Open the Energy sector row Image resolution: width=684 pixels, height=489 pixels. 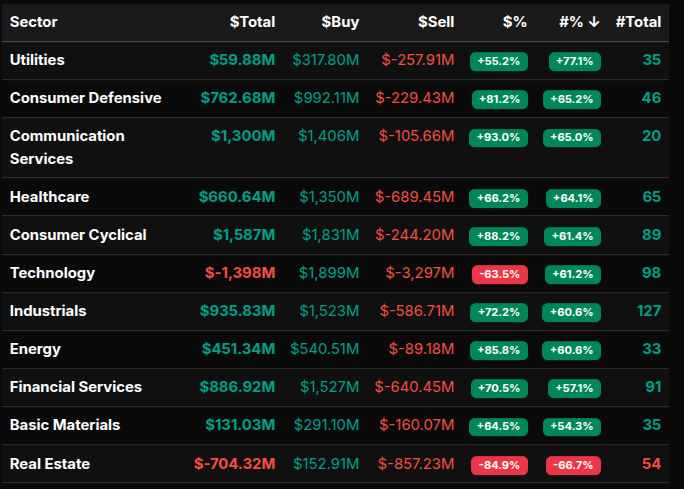(35, 349)
